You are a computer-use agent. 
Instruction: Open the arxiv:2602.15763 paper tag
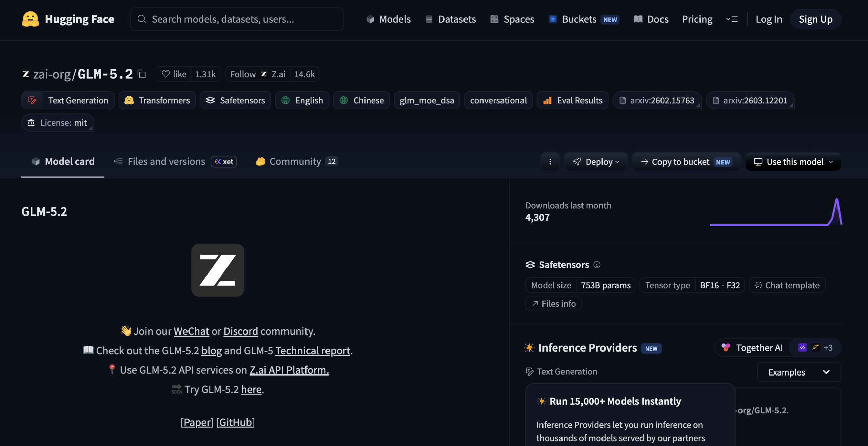pos(657,100)
